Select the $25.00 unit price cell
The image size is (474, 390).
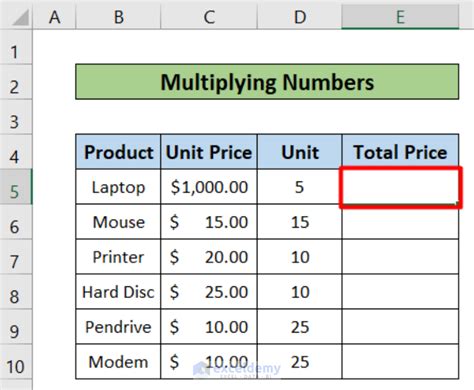click(x=209, y=292)
